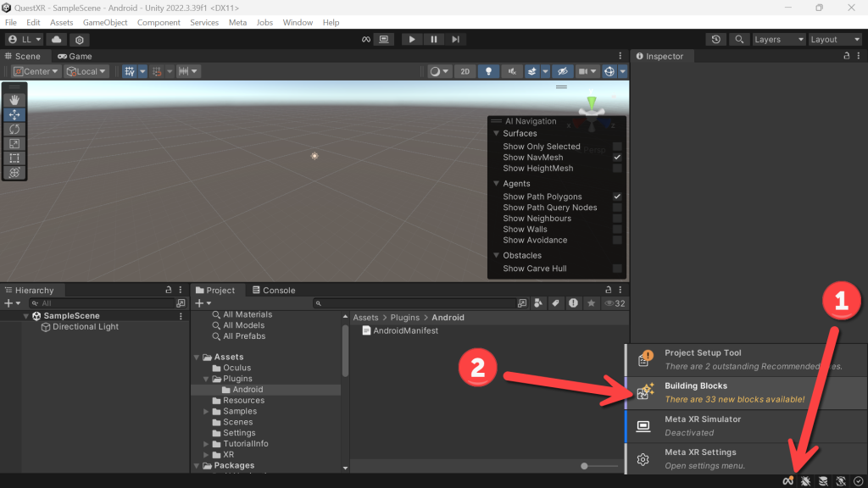The height and width of the screenshot is (488, 868).
Task: Enable Show Carve Hull checkbox
Action: 617,269
